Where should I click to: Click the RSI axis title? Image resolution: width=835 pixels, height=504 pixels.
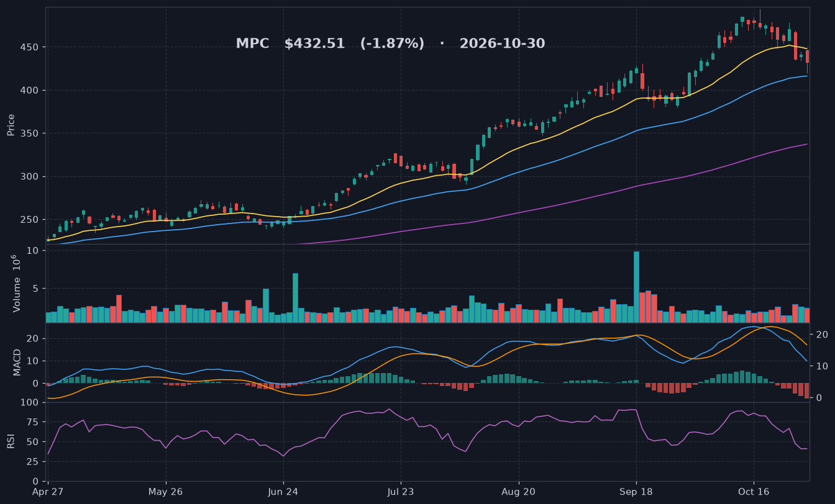[x=11, y=441]
